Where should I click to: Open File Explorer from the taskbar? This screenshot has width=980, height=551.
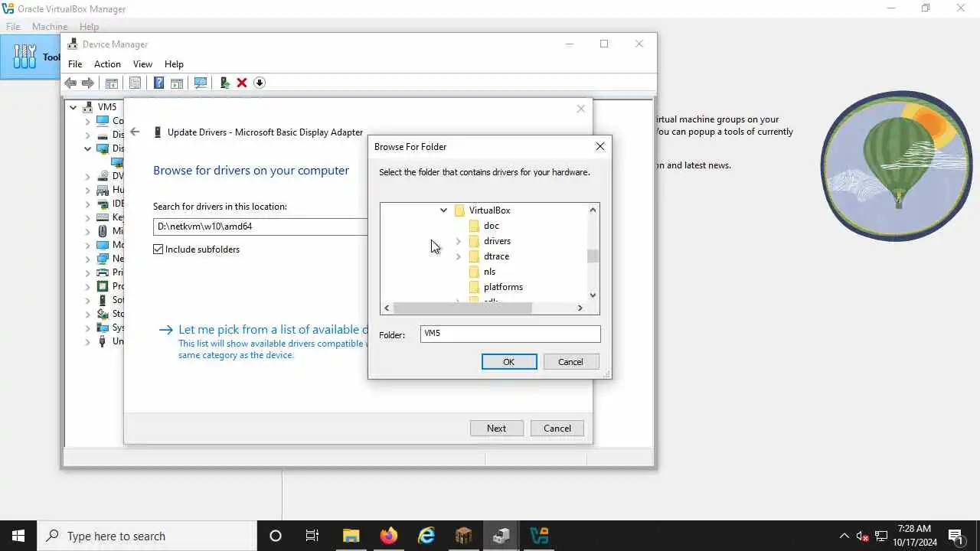point(351,536)
